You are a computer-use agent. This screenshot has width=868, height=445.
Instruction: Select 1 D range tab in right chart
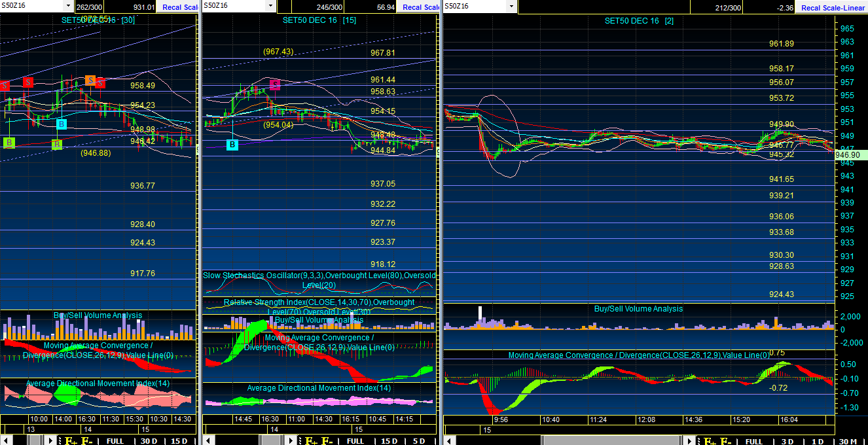pos(818,440)
